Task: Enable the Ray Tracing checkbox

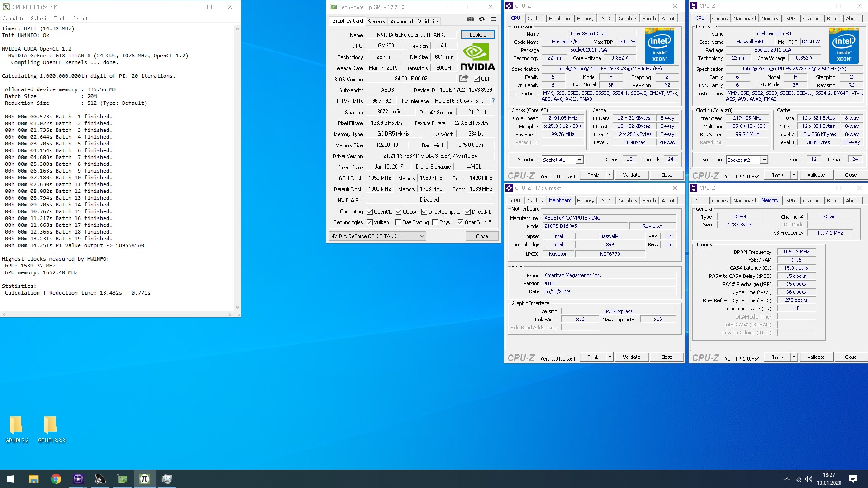Action: [x=398, y=222]
